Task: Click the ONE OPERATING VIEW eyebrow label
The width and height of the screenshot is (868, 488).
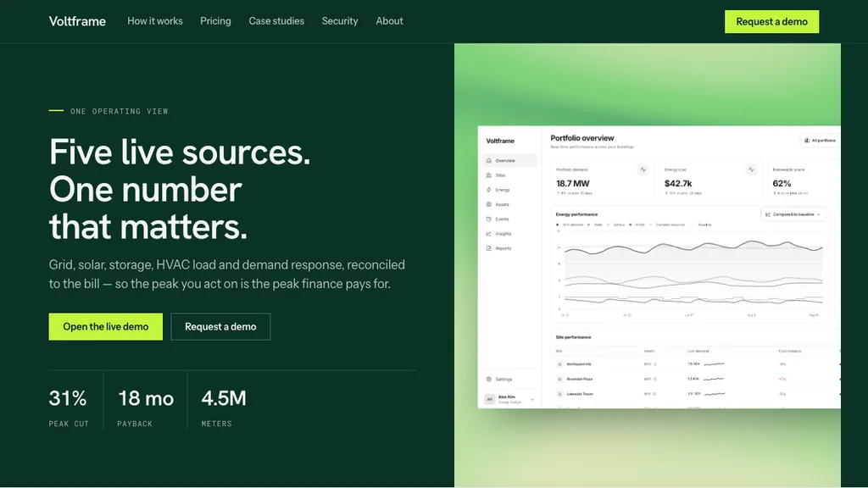Action: click(x=119, y=111)
